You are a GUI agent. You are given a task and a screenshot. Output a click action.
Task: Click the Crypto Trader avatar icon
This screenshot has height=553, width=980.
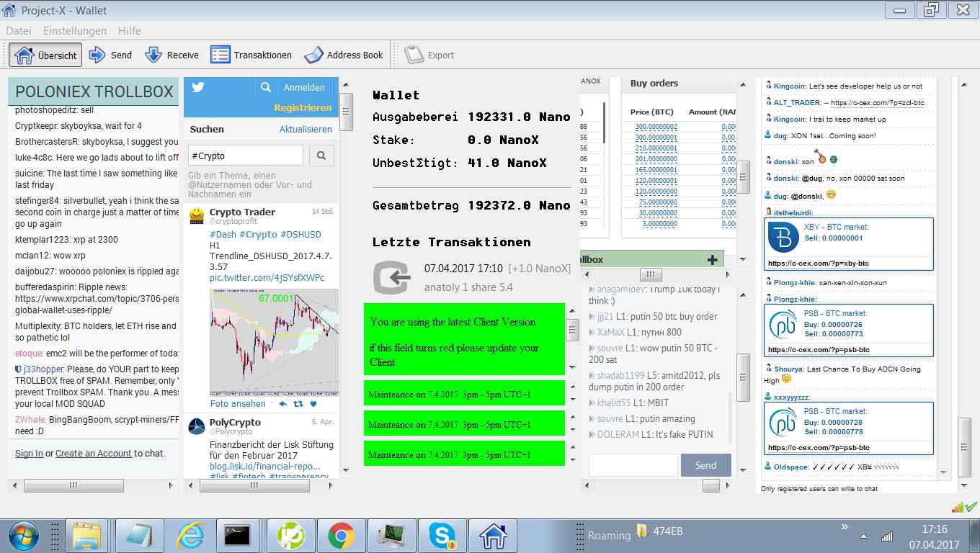click(196, 217)
